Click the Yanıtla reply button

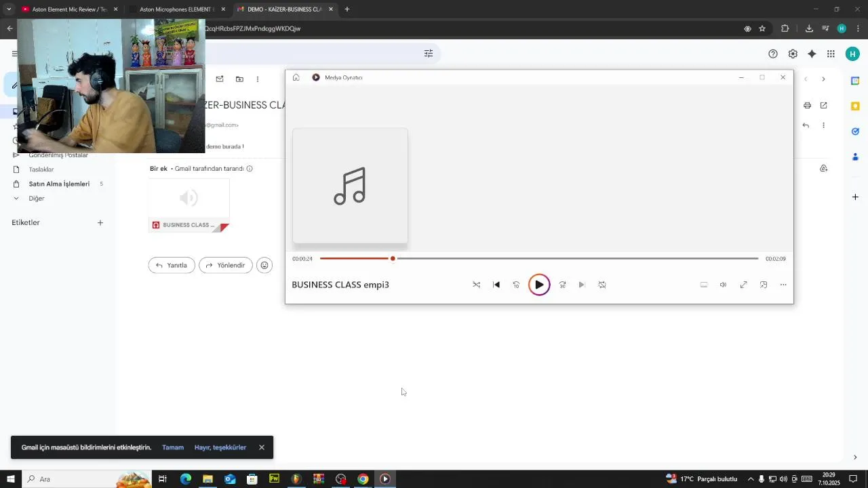tap(172, 265)
